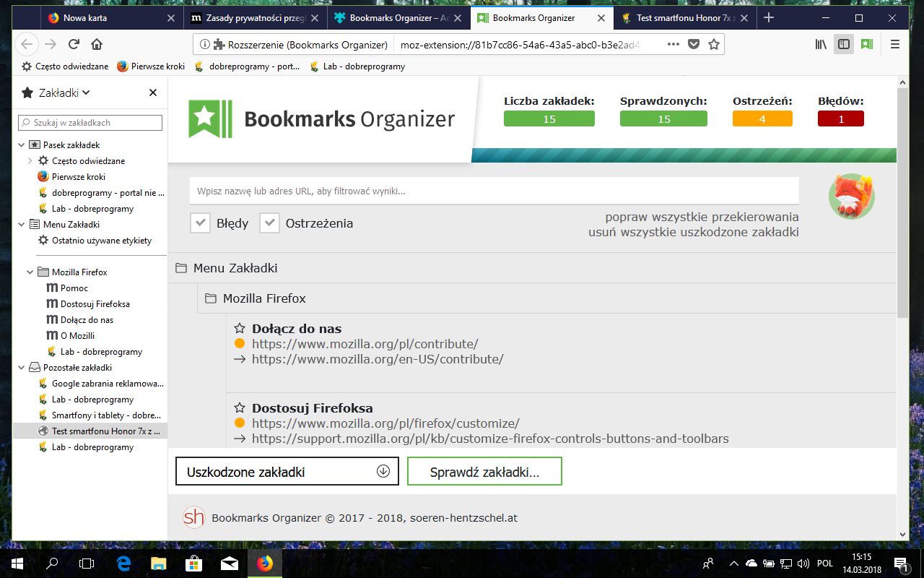Toggle the sidebar icon in toolbar

[x=843, y=44]
